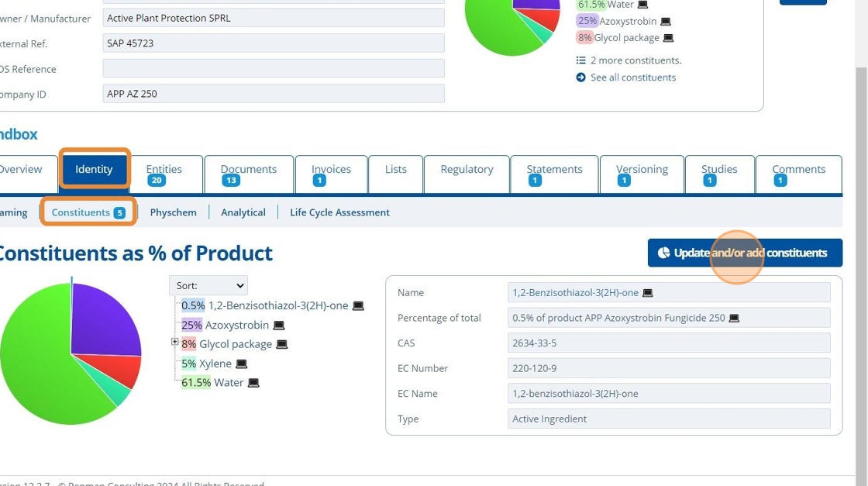Screen dimensions: 868x486
Task: Expand the Glycol package tree node
Action: pos(174,342)
